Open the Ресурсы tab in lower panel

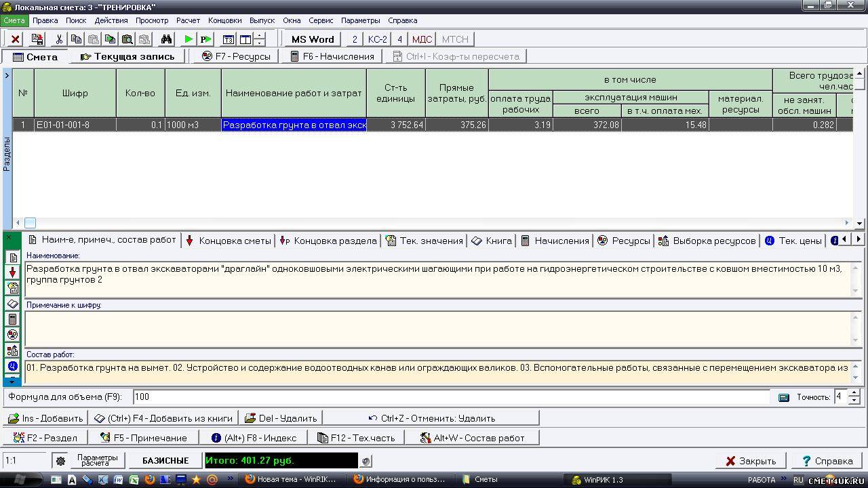[x=624, y=241]
